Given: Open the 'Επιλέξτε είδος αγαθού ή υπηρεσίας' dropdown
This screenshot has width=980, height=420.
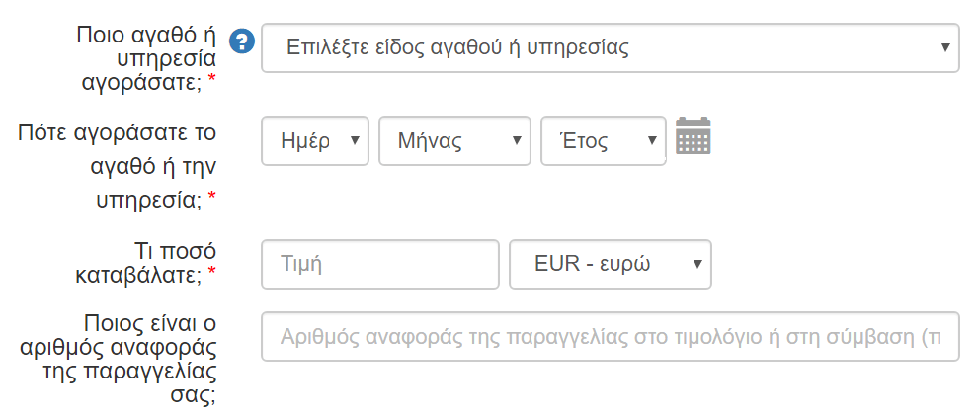Looking at the screenshot, I should click(x=610, y=48).
